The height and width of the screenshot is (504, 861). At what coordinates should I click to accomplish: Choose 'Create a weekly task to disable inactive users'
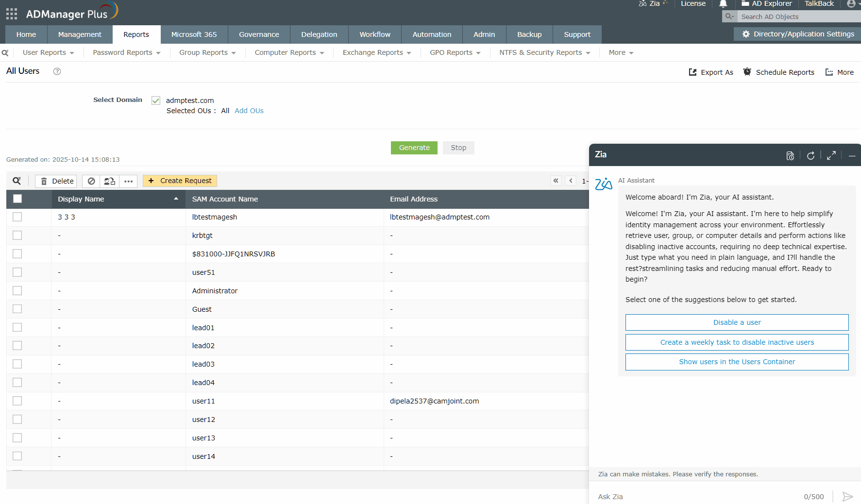737,342
